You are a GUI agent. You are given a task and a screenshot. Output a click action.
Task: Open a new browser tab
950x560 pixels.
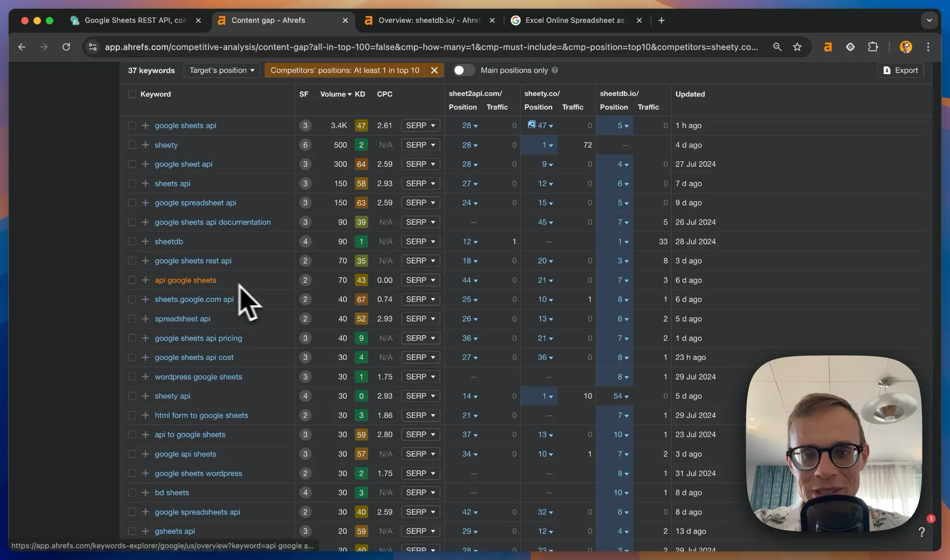pyautogui.click(x=661, y=20)
